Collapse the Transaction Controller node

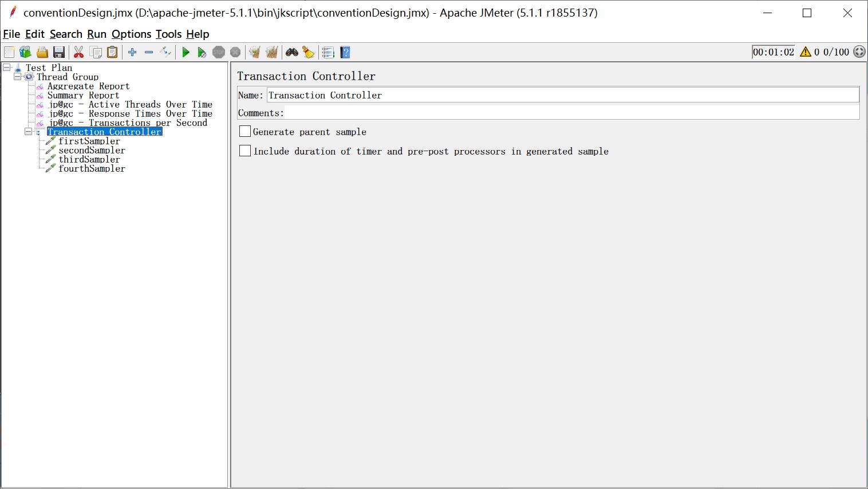point(28,132)
